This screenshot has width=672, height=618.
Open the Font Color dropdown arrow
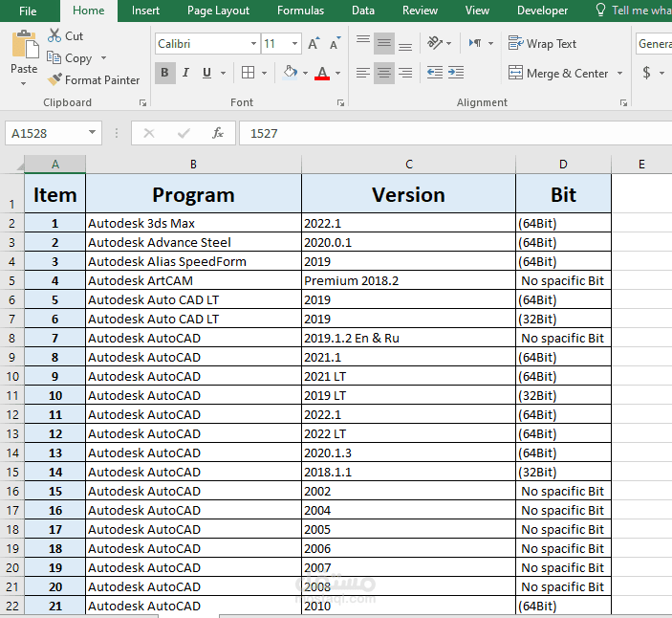[x=338, y=73]
